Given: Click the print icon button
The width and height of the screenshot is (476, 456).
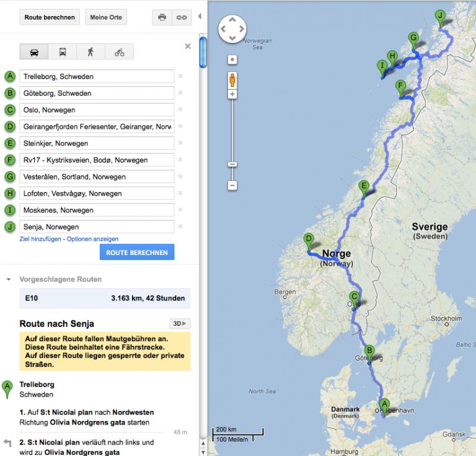Looking at the screenshot, I should point(162,17).
